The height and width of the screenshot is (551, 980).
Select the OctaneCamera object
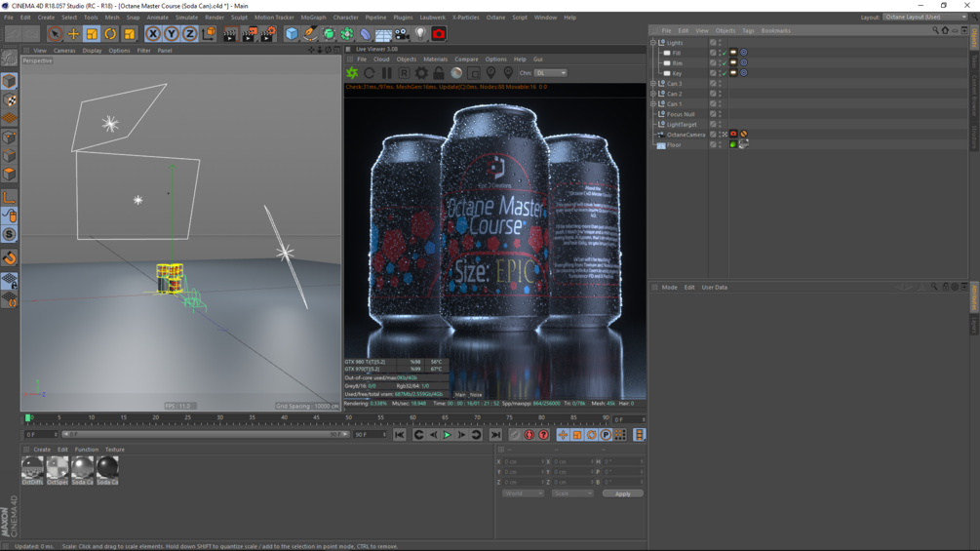tap(686, 135)
